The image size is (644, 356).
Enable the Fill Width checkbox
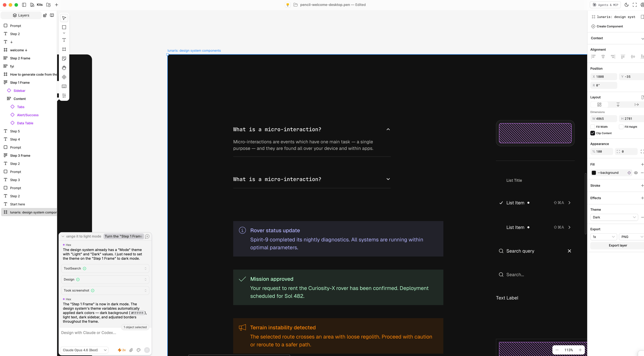point(593,127)
